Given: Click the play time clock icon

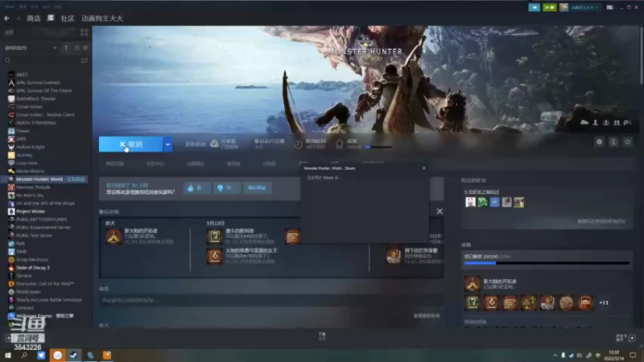Looking at the screenshot, I should pyautogui.click(x=298, y=144).
